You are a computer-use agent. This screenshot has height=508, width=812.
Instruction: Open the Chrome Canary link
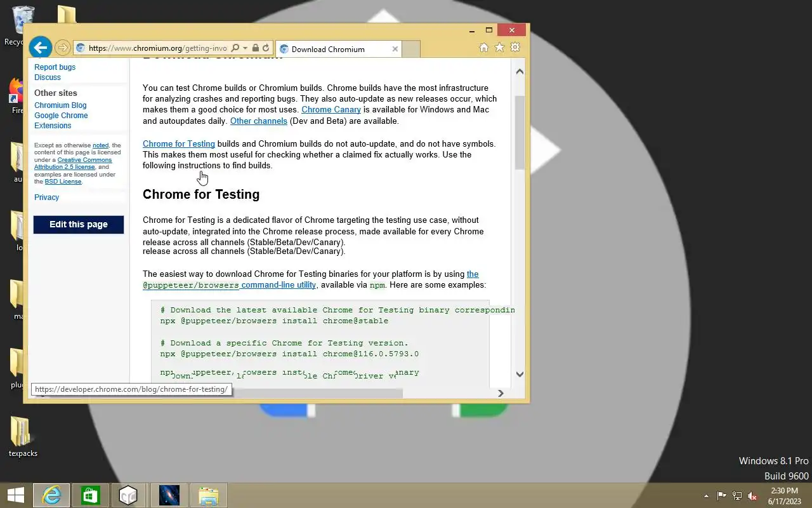[331, 110]
